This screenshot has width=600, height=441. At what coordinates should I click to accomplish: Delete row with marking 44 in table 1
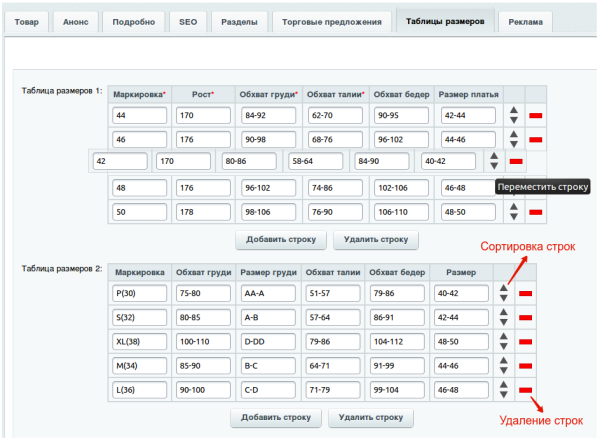click(535, 116)
